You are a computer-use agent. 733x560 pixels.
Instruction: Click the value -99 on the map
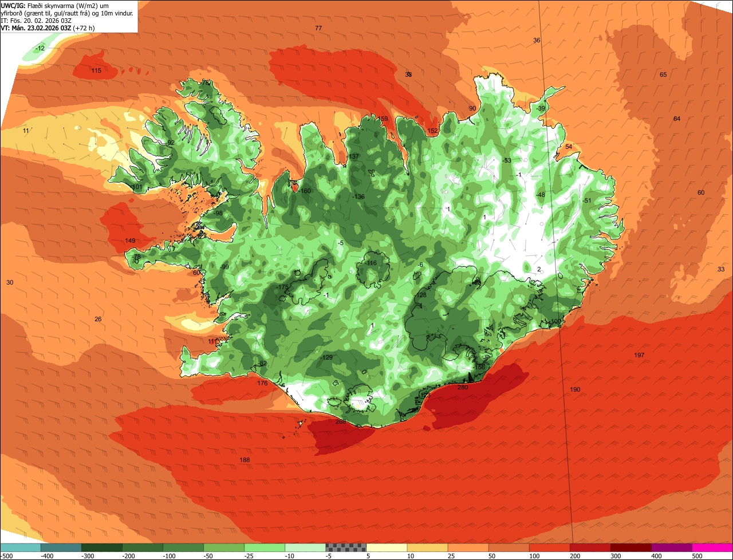point(224,267)
